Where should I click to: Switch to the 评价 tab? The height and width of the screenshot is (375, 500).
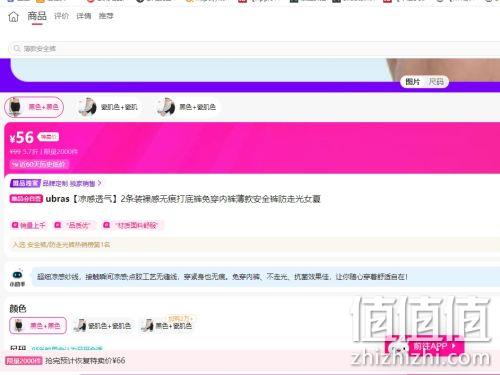(x=61, y=16)
